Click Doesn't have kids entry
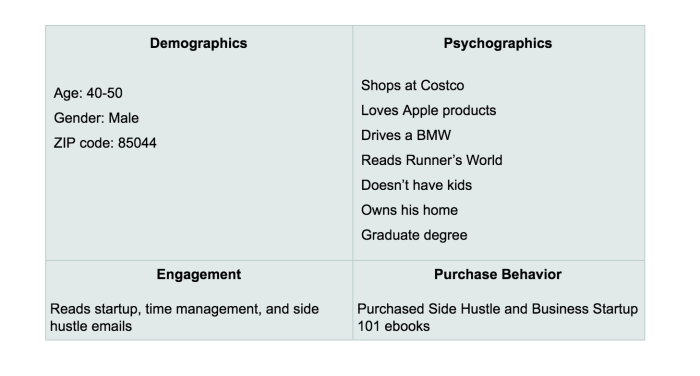 point(417,185)
